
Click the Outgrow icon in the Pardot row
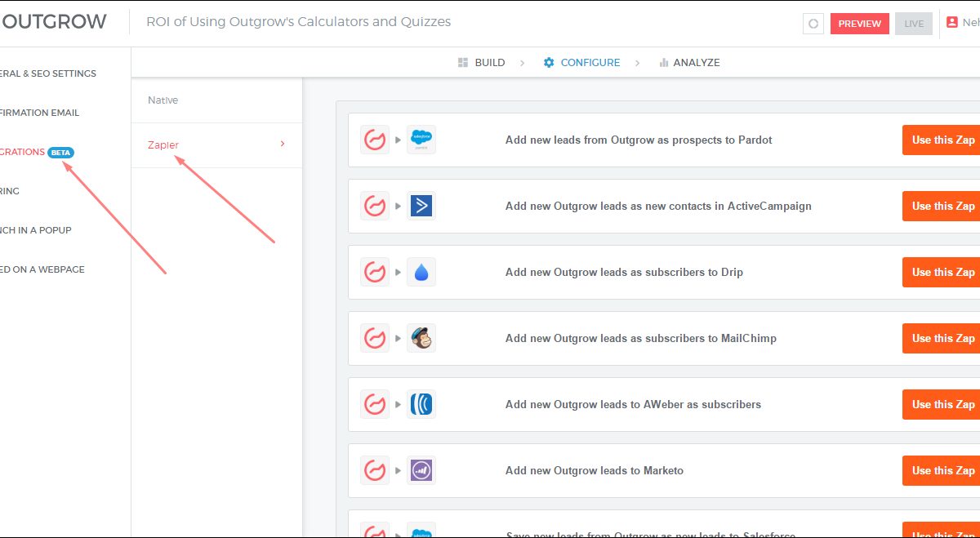click(x=375, y=140)
